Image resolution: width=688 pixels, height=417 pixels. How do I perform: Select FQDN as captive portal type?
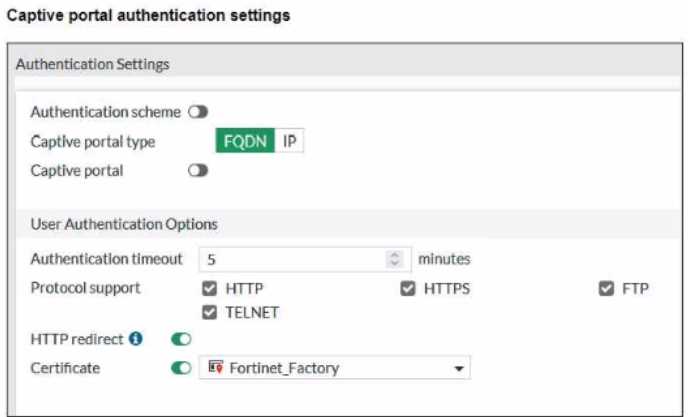coord(245,141)
